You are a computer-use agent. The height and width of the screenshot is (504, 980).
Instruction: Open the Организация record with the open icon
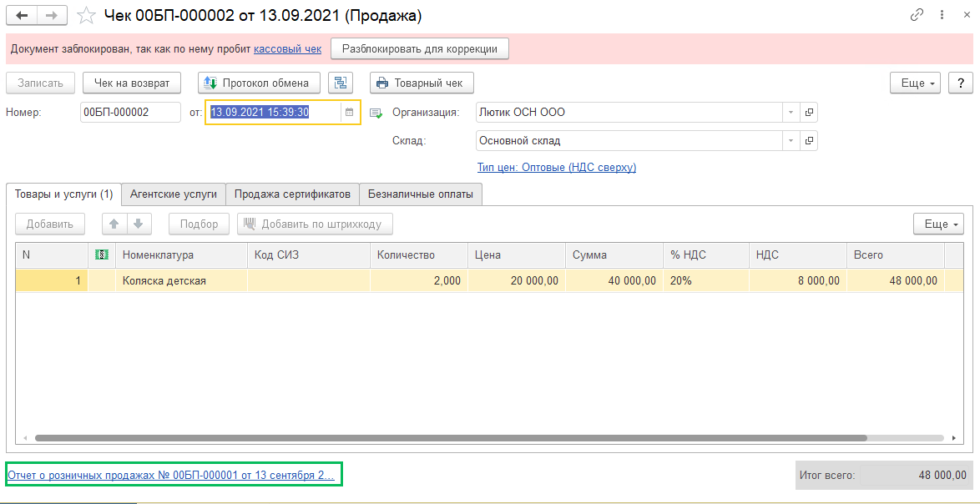click(x=808, y=113)
